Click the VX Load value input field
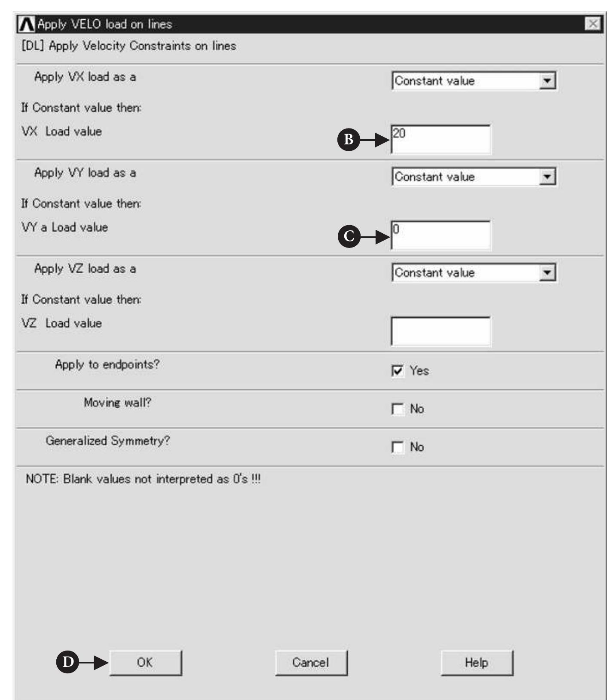Image resolution: width=615 pixels, height=700 pixels. 441,139
